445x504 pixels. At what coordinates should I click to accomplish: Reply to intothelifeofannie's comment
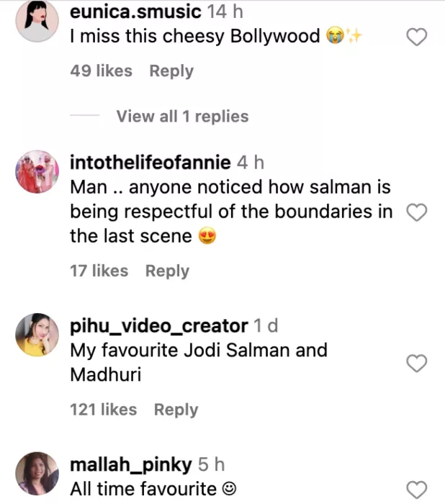pyautogui.click(x=167, y=271)
